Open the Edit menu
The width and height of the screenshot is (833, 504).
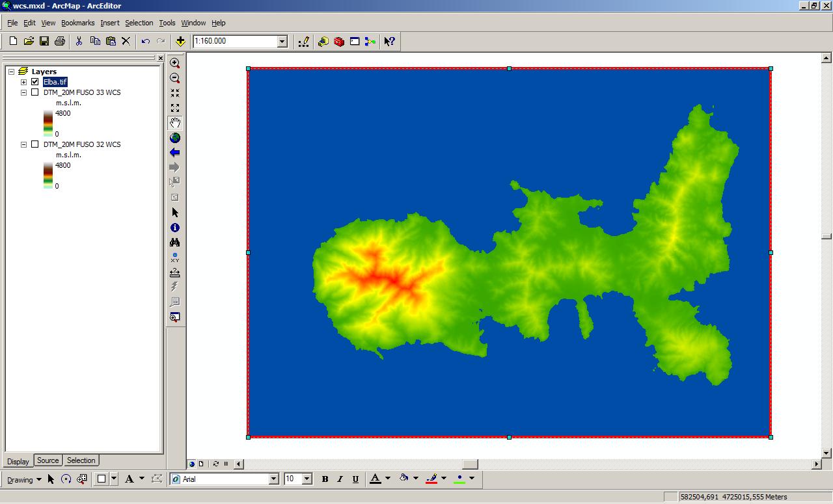29,23
